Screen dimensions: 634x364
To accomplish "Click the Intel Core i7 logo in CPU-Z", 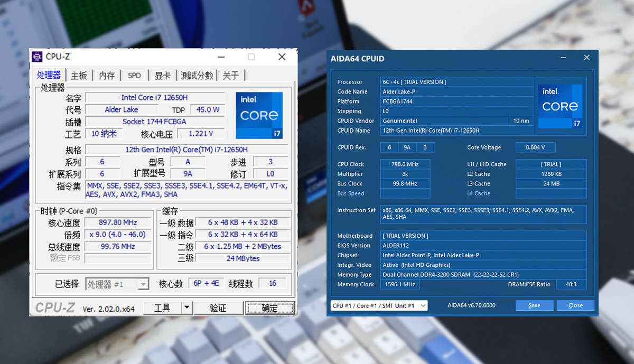I will (259, 116).
